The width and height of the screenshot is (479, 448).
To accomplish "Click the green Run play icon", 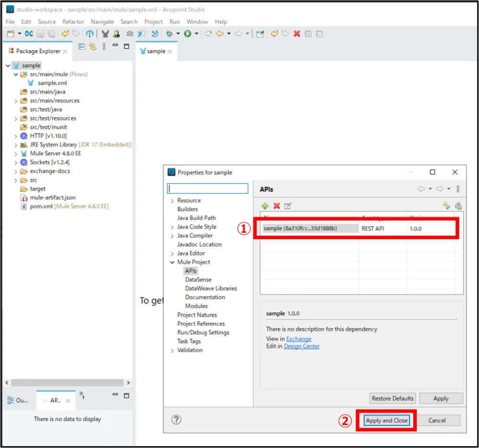I will click(x=188, y=34).
